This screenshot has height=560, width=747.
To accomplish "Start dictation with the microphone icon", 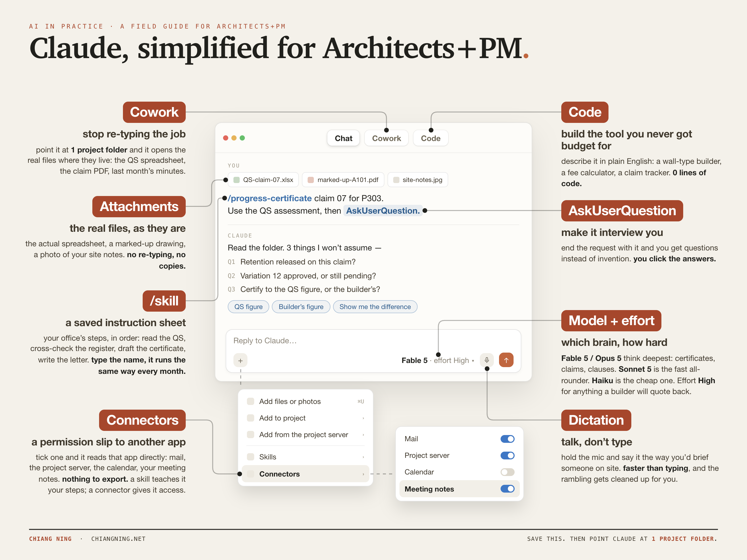I will point(487,360).
